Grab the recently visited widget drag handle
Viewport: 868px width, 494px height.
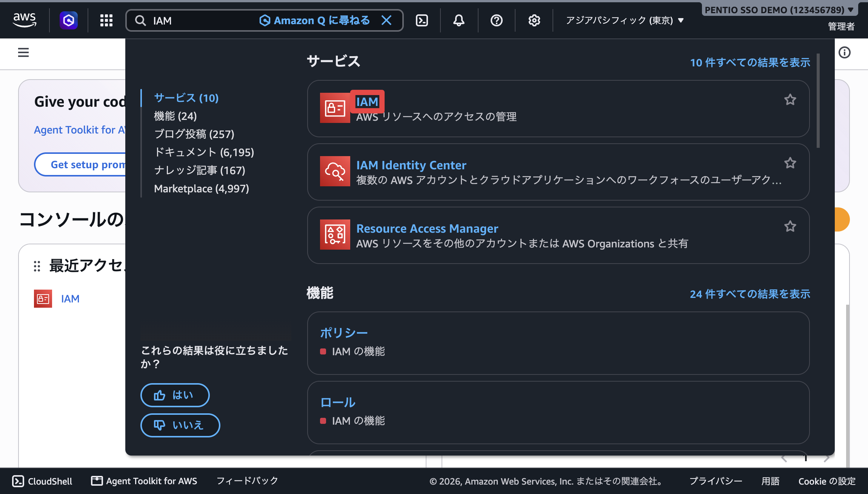click(37, 266)
